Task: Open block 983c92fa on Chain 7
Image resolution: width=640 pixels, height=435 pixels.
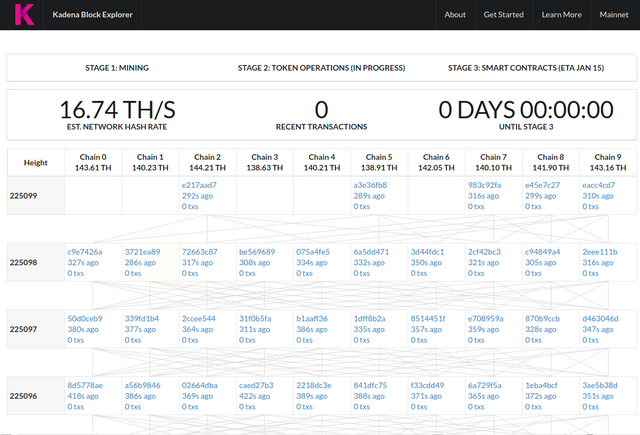Action: coord(484,185)
